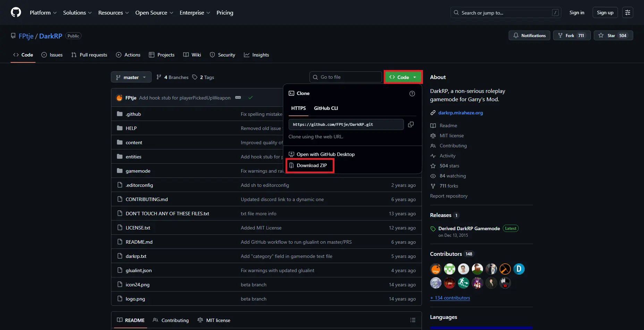Click the commit message ellipsis expander
The image size is (644, 330).
pos(238,98)
